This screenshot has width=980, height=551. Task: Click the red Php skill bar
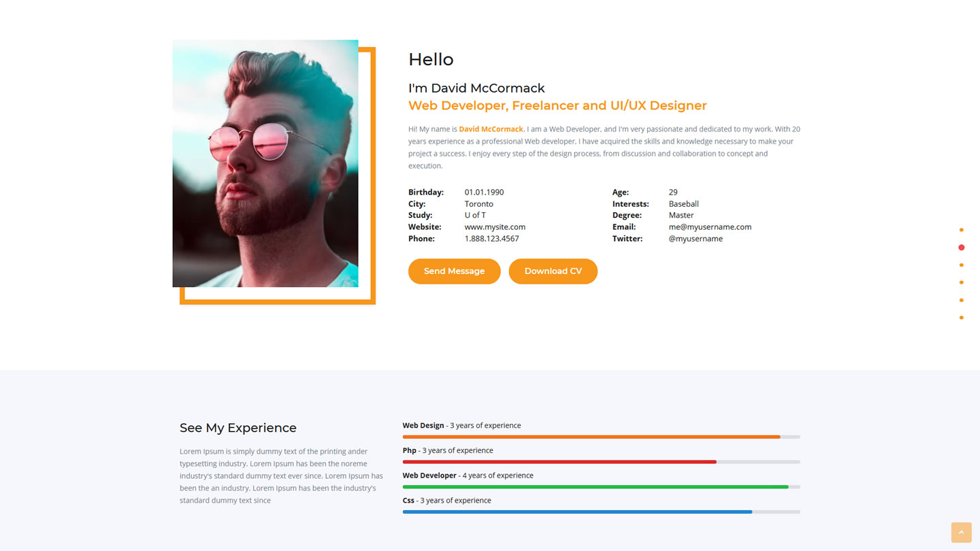(559, 462)
